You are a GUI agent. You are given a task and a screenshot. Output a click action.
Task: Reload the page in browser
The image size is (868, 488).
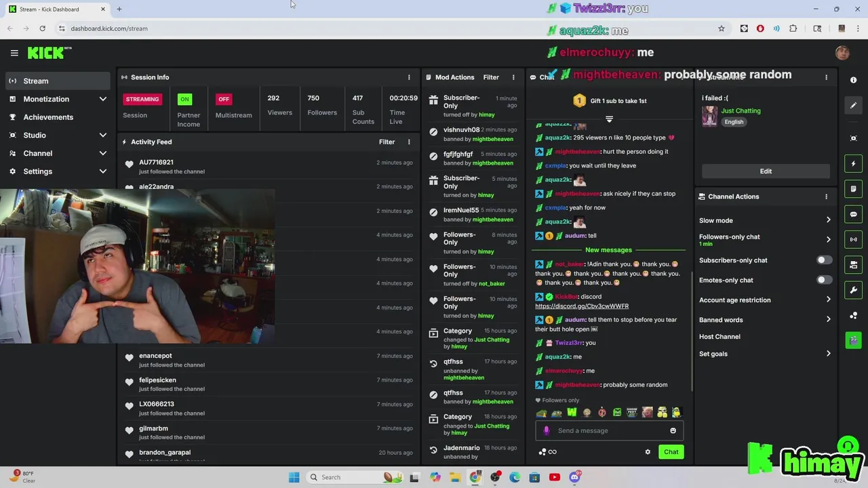click(x=42, y=28)
